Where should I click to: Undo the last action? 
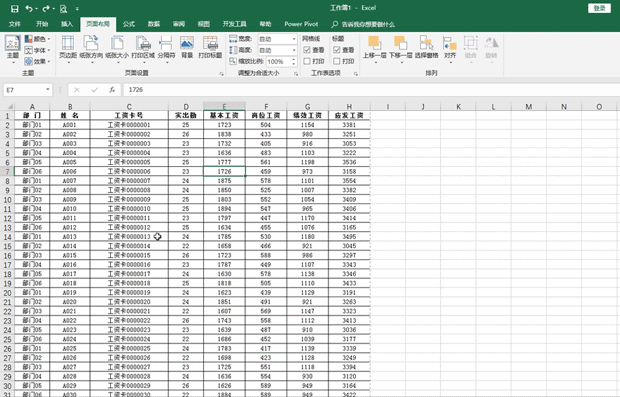point(28,8)
